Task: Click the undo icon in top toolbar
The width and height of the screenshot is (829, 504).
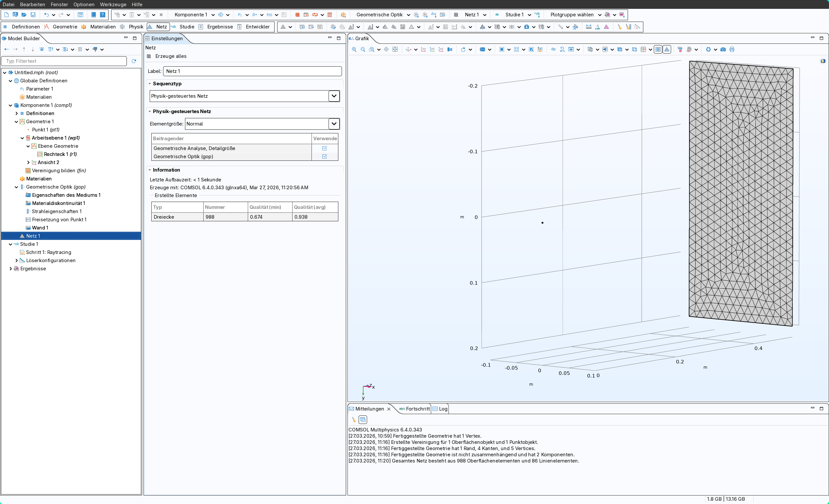Action: pos(46,15)
